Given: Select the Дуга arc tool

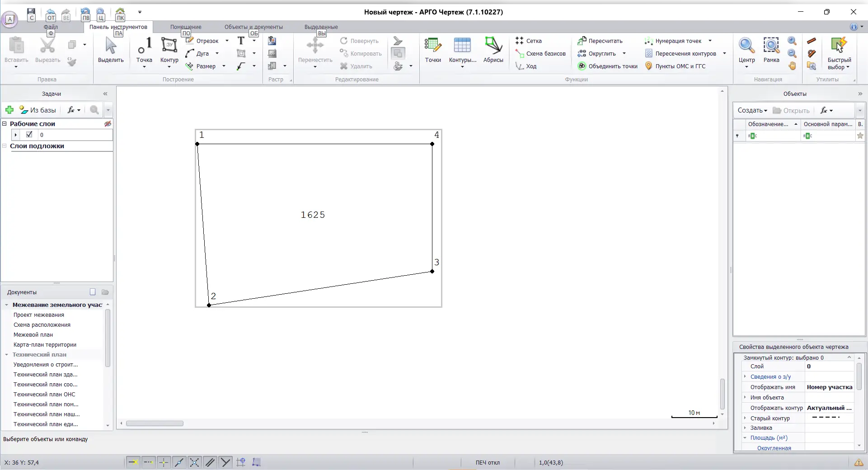Looking at the screenshot, I should coord(197,53).
